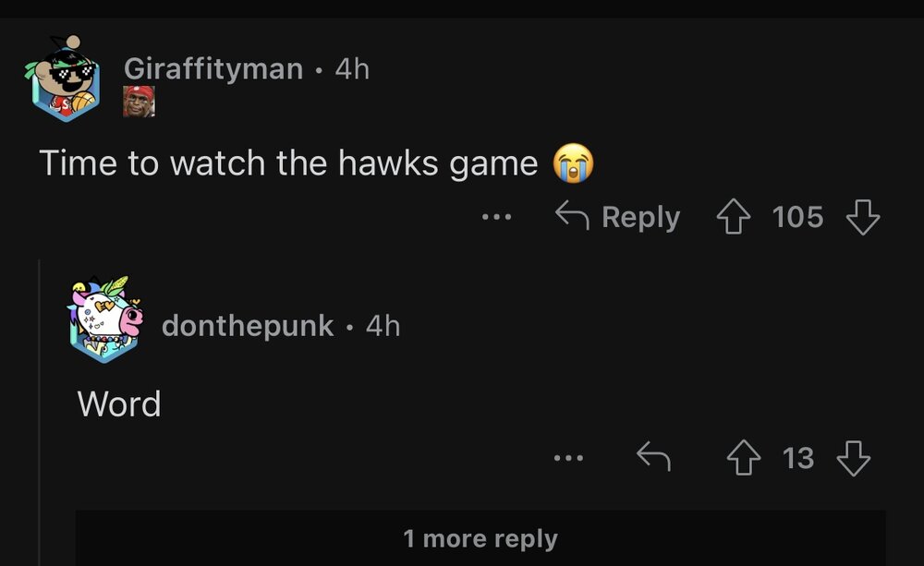Visit the Giraffityman username profile link

[x=213, y=68]
